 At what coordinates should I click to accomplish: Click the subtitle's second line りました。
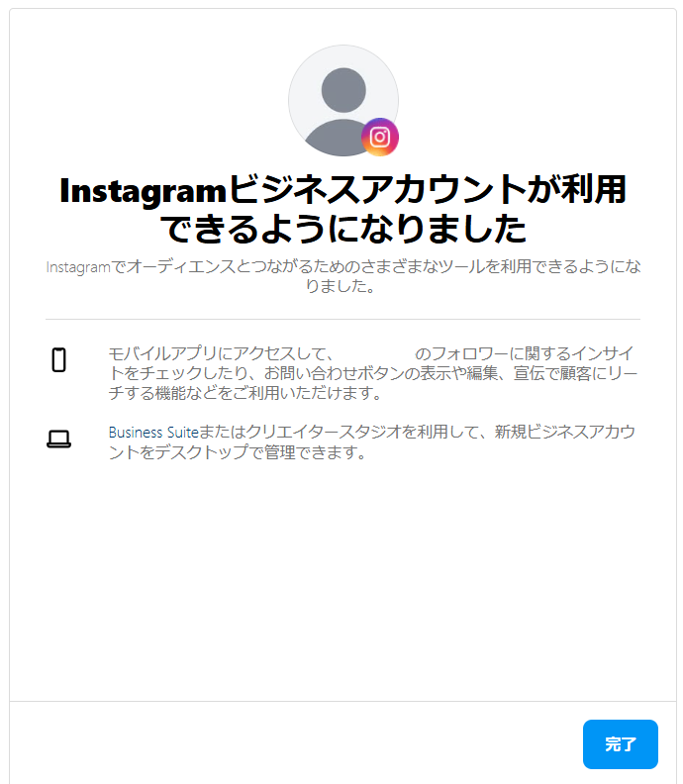pos(341,286)
